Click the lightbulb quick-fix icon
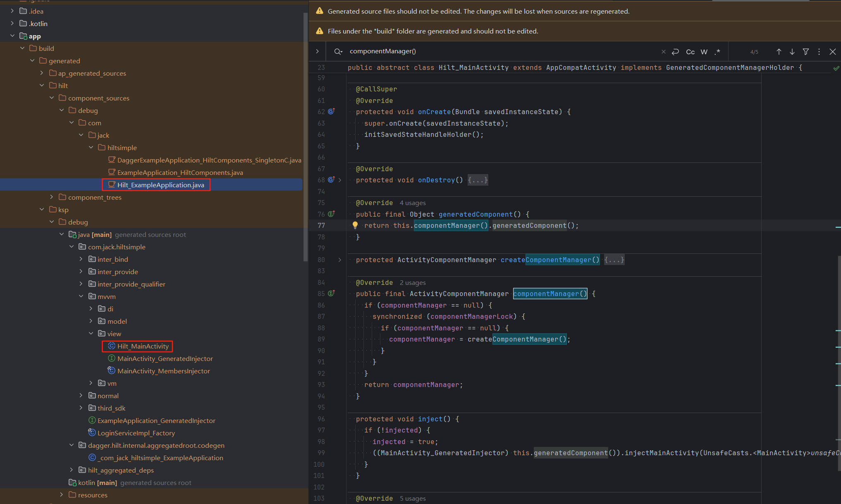 pyautogui.click(x=355, y=225)
